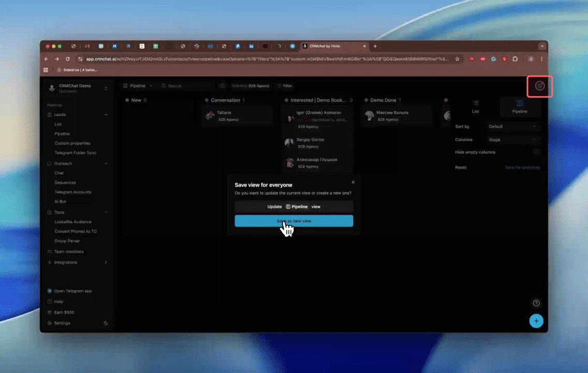Open Tatiana contact card
588x373 pixels.
point(238,116)
